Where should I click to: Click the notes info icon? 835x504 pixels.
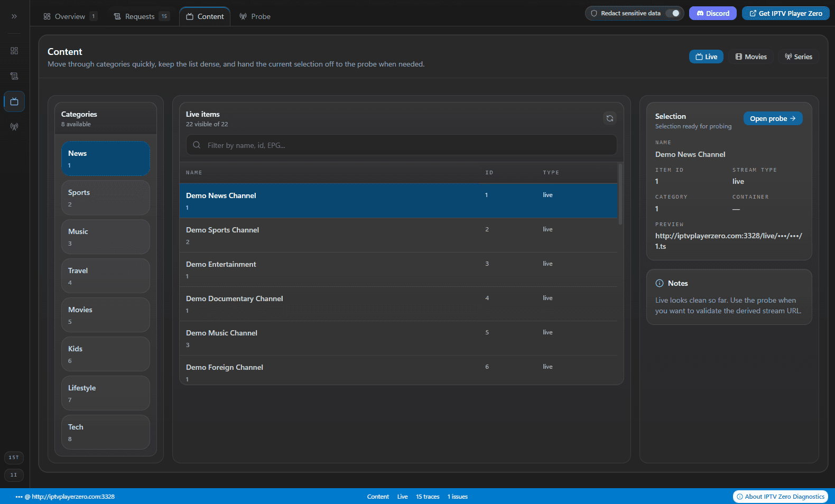click(x=660, y=283)
